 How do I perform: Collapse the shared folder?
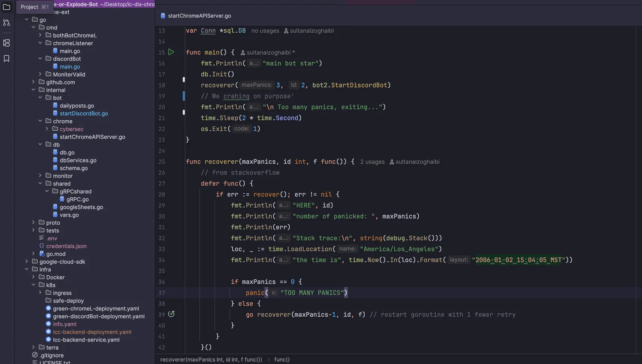click(40, 184)
